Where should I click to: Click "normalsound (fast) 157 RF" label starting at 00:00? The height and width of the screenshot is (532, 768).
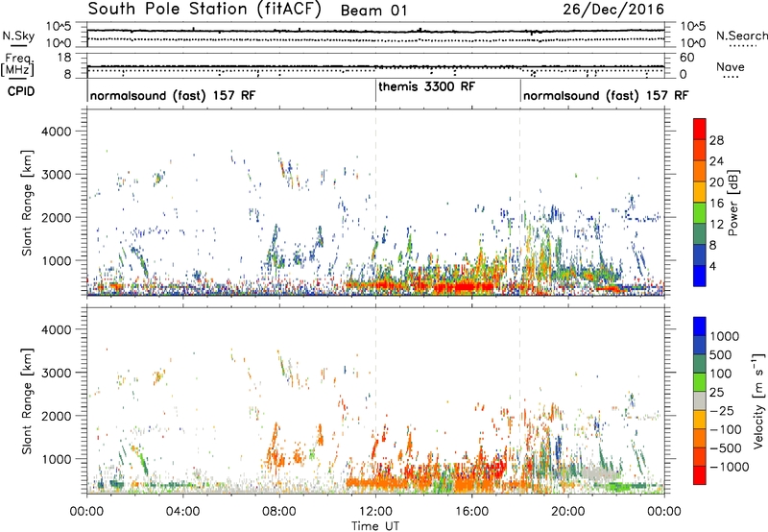[173, 95]
